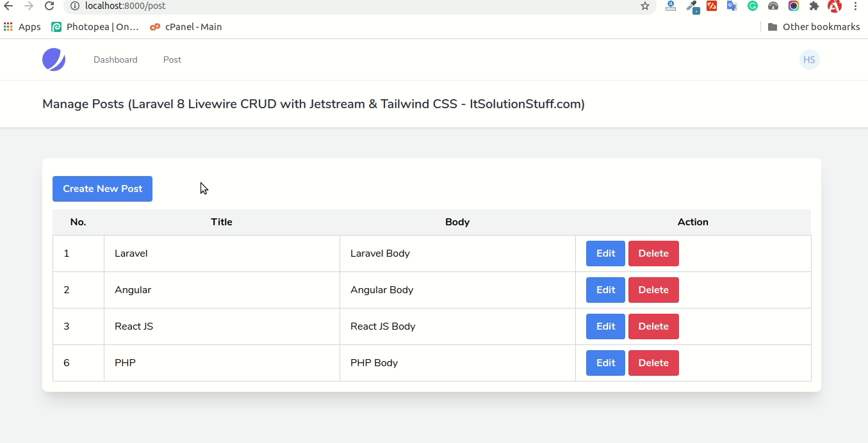Viewport: 868px width, 443px height.
Task: Click the Create New Post button
Action: click(102, 188)
